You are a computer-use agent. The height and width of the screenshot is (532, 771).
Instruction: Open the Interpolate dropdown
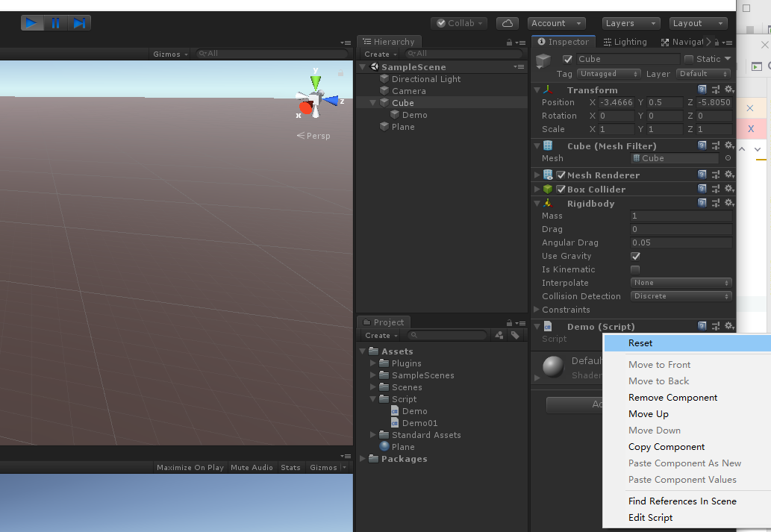(680, 283)
